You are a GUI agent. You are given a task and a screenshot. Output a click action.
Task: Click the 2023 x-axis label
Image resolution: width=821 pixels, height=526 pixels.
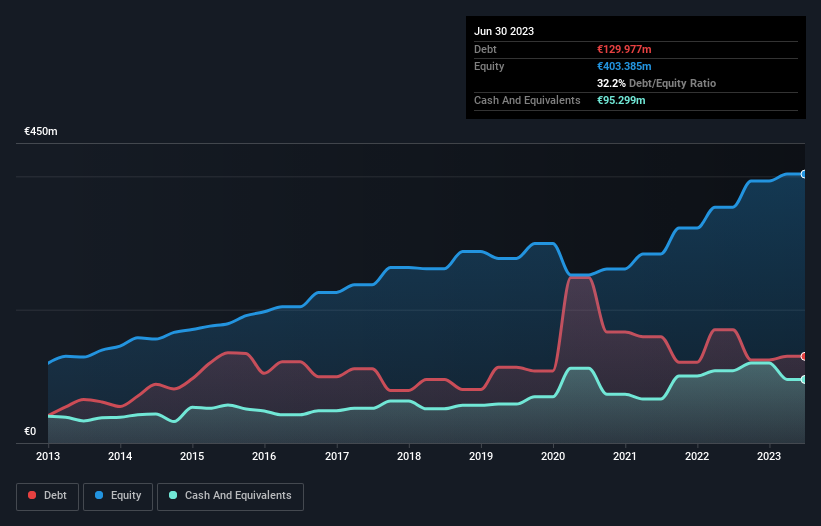769,456
